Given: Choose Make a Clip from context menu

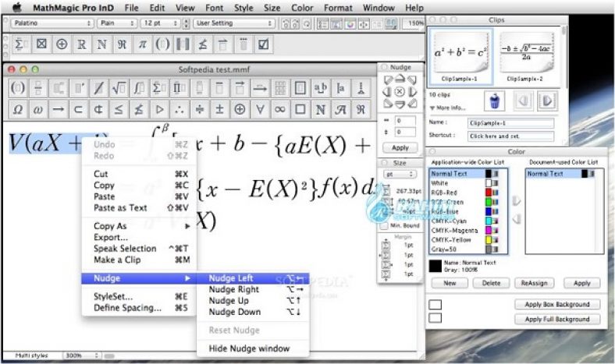Looking at the screenshot, I should [138, 260].
